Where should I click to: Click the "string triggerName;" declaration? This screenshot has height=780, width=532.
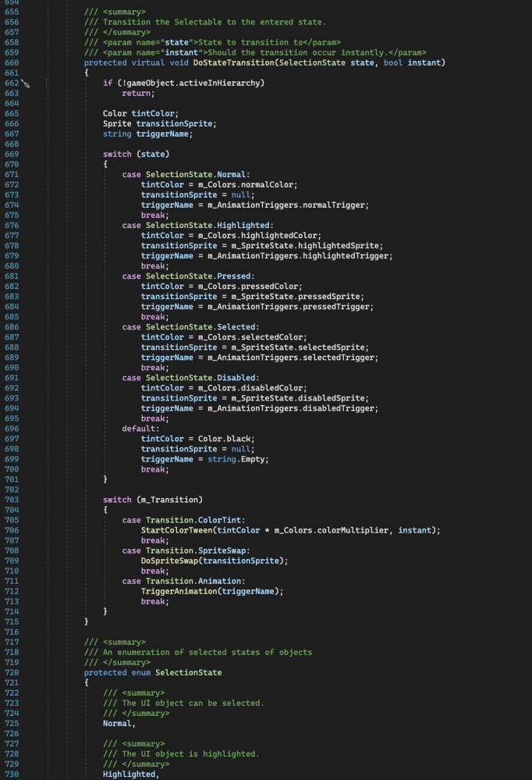(147, 134)
